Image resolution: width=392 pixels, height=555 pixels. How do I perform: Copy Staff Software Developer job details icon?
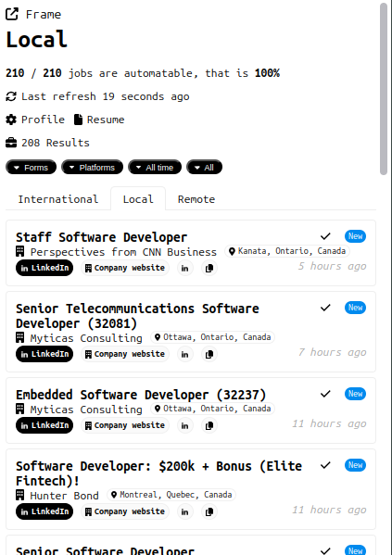click(x=209, y=269)
